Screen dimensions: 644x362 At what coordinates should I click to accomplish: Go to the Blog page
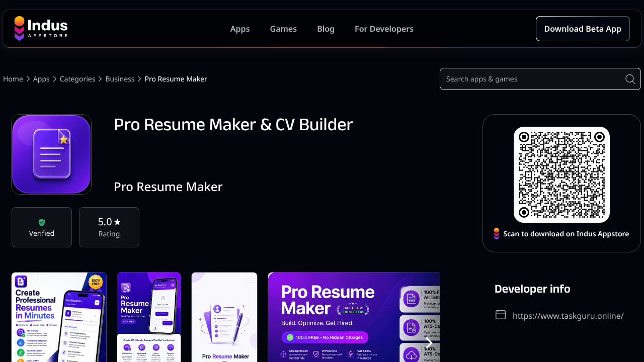326,29
